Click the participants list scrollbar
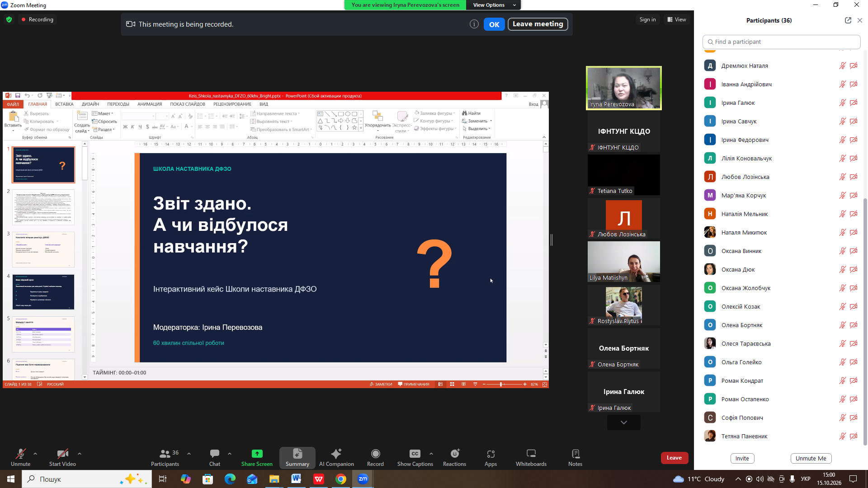Viewport: 868px width, 488px height. (x=865, y=322)
